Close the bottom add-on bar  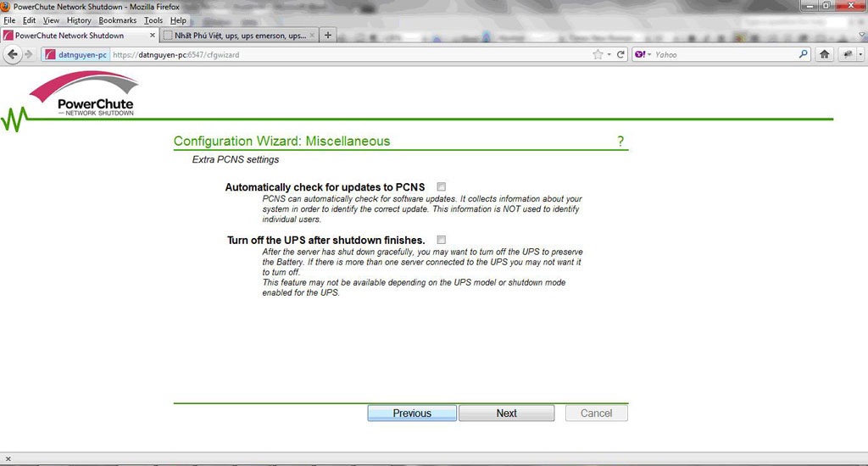coord(8,458)
